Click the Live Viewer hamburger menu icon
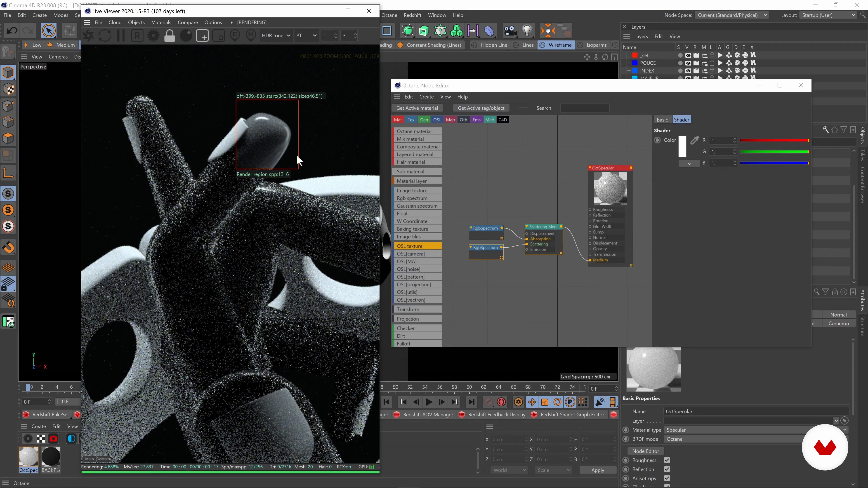Image resolution: width=868 pixels, height=488 pixels. [87, 23]
